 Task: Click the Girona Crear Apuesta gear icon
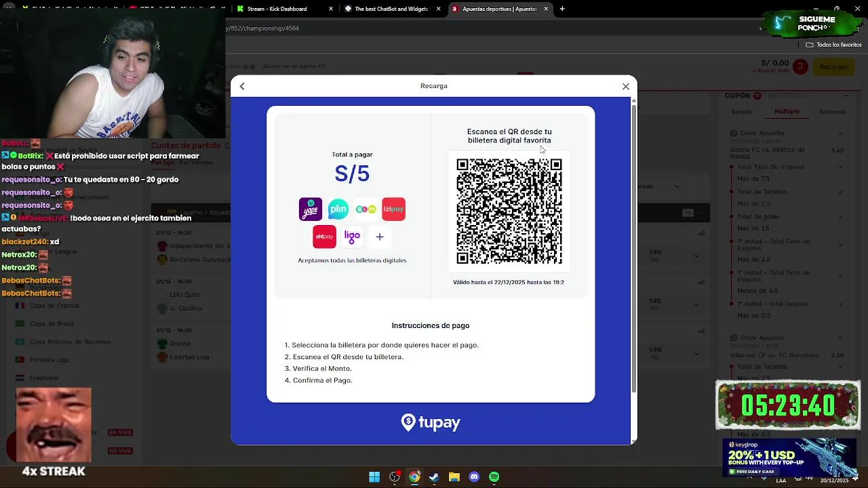pyautogui.click(x=734, y=134)
